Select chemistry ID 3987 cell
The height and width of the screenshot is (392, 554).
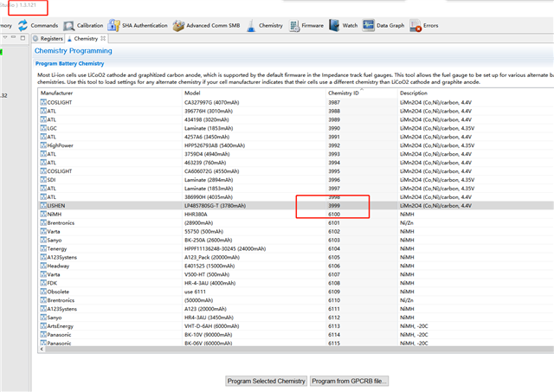coord(334,102)
